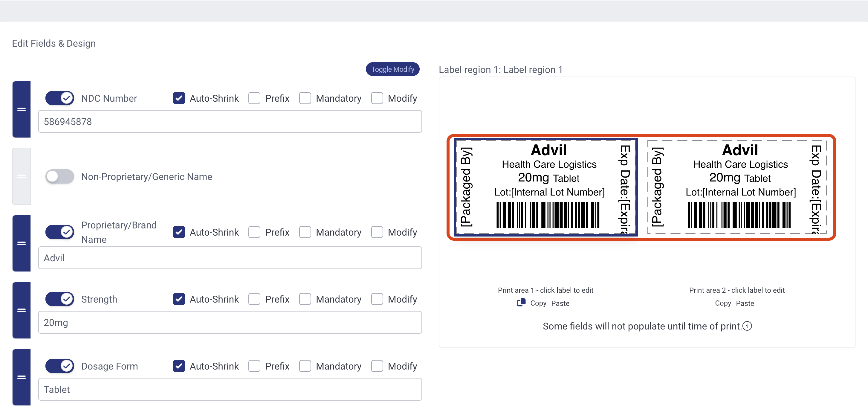Click the Toggle Modify button
The image size is (868, 412).
[x=392, y=69]
